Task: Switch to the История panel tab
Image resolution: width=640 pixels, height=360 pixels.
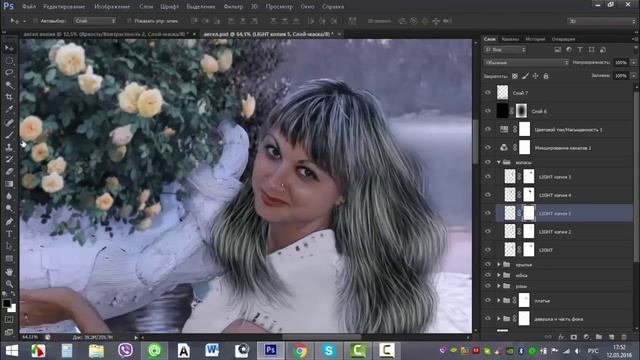Action: click(535, 39)
